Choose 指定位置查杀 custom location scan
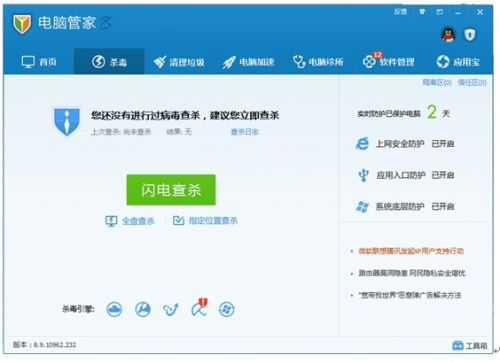 pyautogui.click(x=205, y=221)
